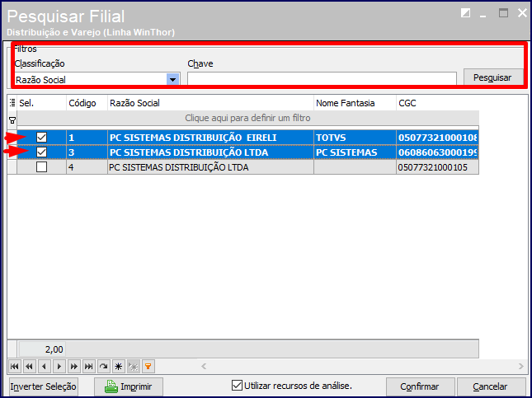Select the Razão Social cell of code 4
Viewport: 532px width, 398px height.
tap(210, 167)
